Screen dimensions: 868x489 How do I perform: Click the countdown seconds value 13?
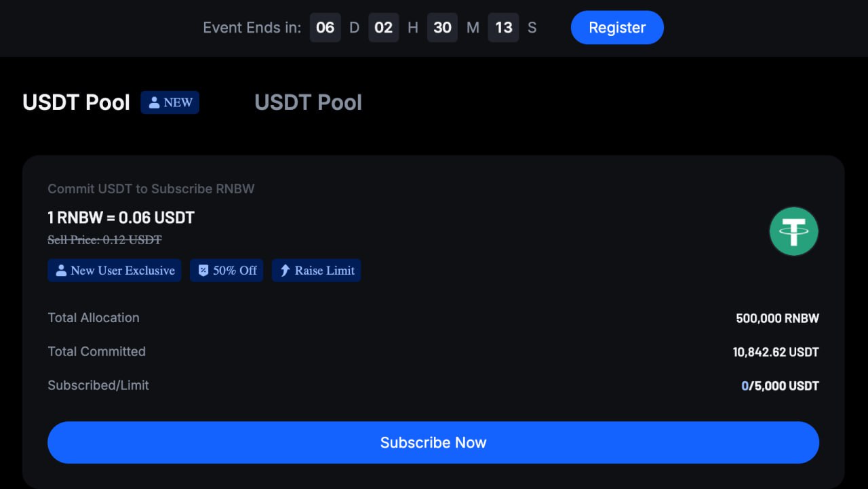[x=504, y=28]
